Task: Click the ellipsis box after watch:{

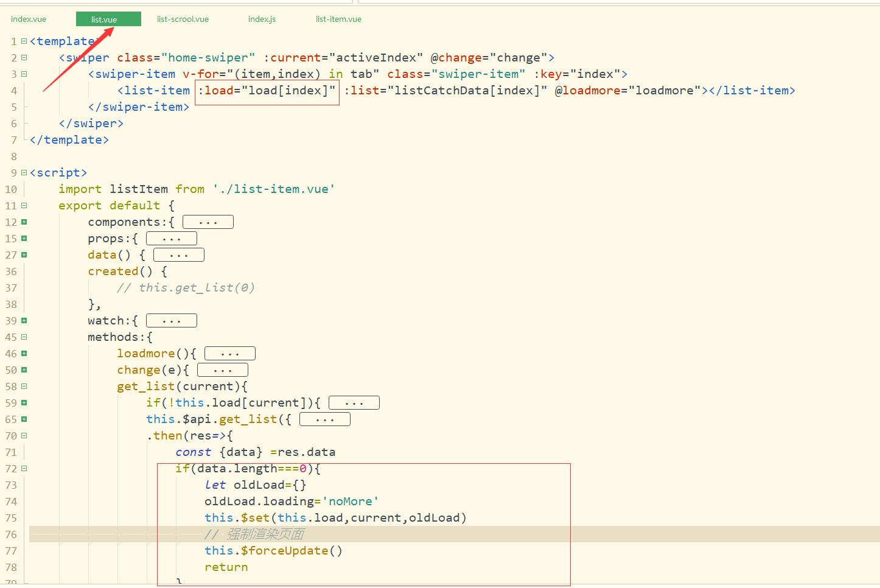Action: tap(172, 321)
